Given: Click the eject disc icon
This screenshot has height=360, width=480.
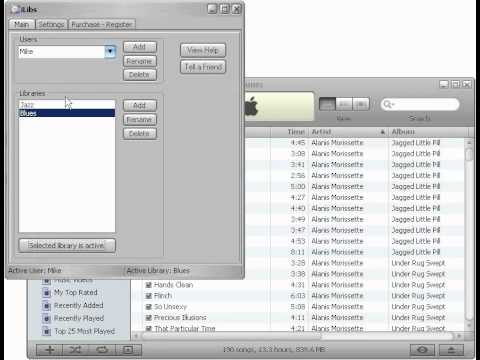Looking at the screenshot, I should pos(451,350).
